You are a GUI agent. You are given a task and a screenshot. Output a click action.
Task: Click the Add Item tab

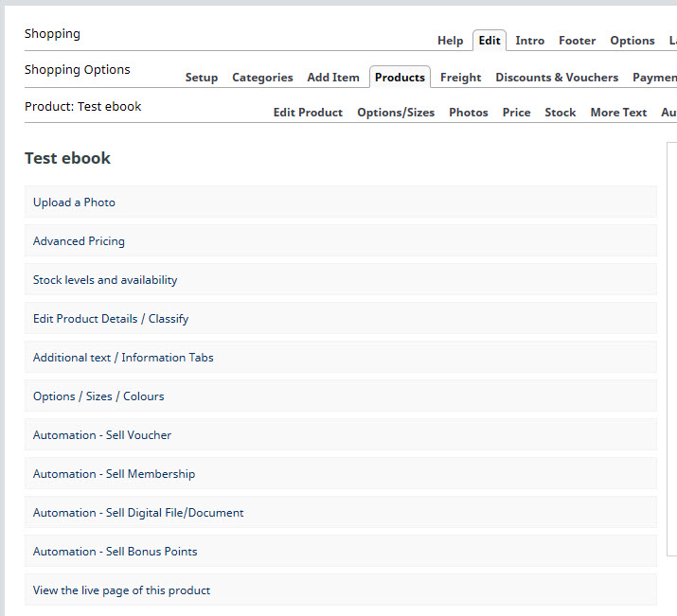click(x=333, y=78)
